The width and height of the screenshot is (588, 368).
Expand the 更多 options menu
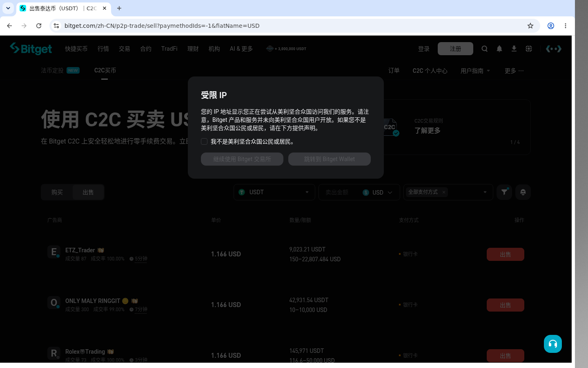(514, 71)
